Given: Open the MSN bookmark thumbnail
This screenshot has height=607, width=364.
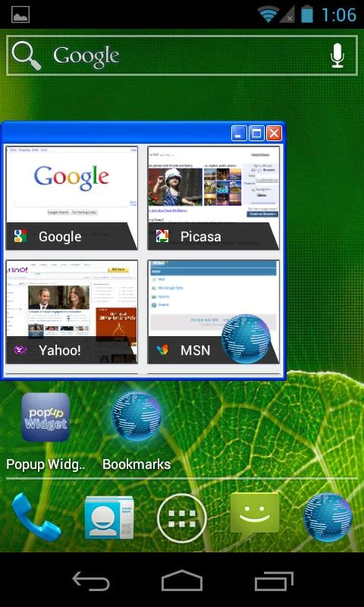Looking at the screenshot, I should click(214, 312).
